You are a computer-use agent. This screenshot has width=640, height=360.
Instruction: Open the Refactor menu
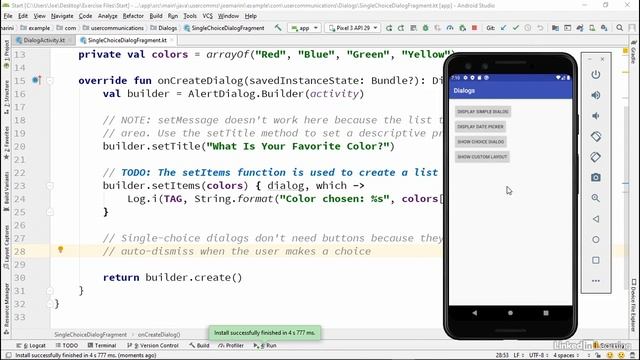tap(133, 16)
